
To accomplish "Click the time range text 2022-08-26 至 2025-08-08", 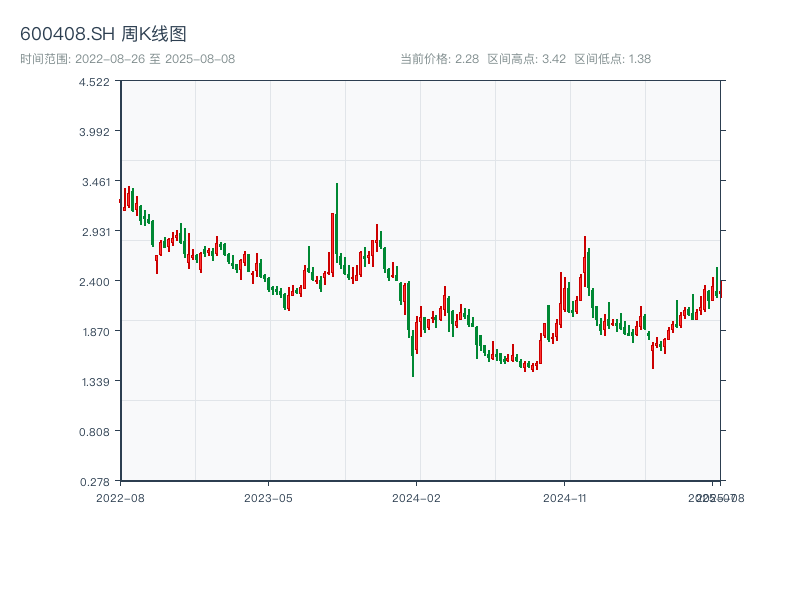I will (x=127, y=59).
